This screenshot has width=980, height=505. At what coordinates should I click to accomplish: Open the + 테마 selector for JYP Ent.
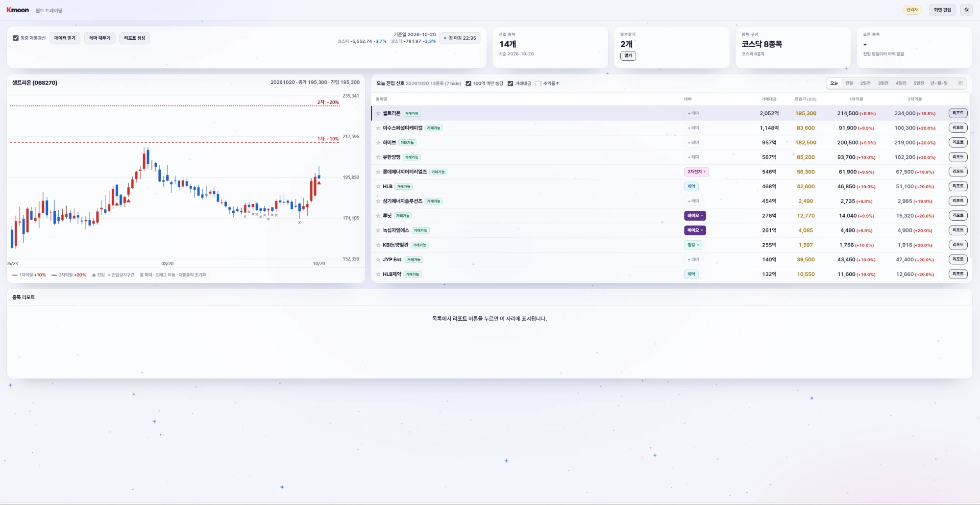(693, 260)
